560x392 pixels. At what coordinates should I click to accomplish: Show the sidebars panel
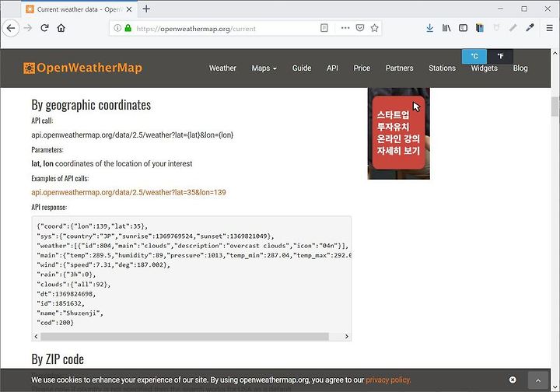tap(463, 28)
